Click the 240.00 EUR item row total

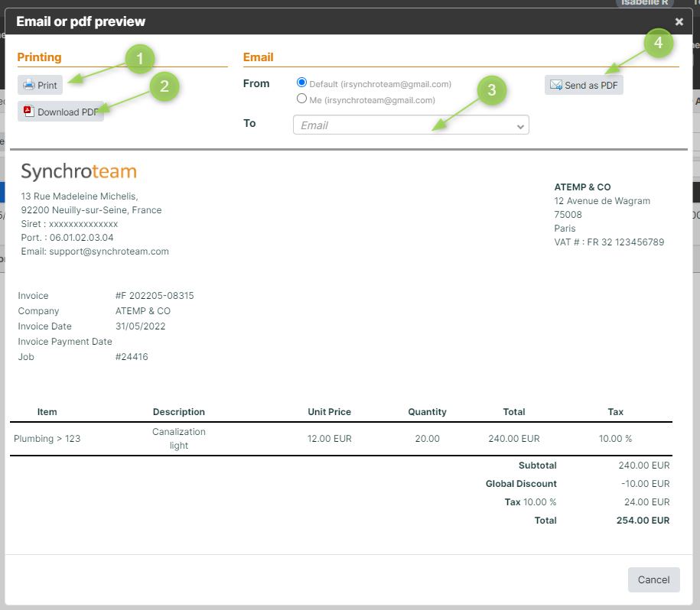(x=514, y=439)
